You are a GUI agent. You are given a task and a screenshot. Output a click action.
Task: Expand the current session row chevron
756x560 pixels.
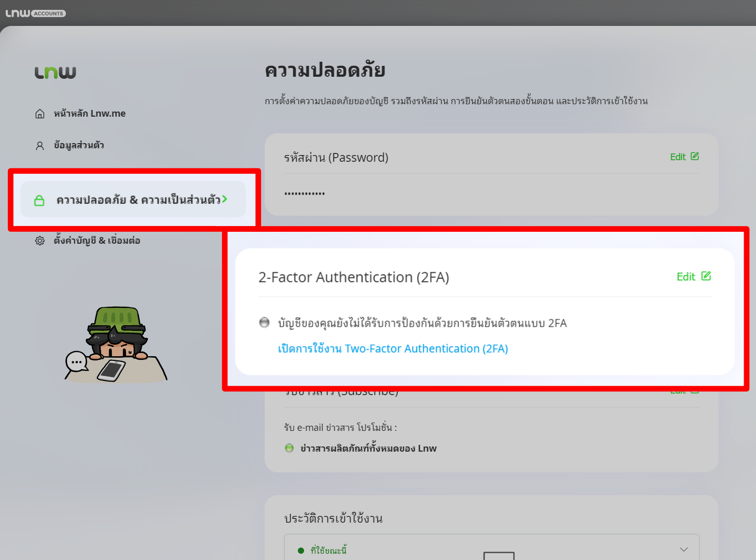pos(683,550)
